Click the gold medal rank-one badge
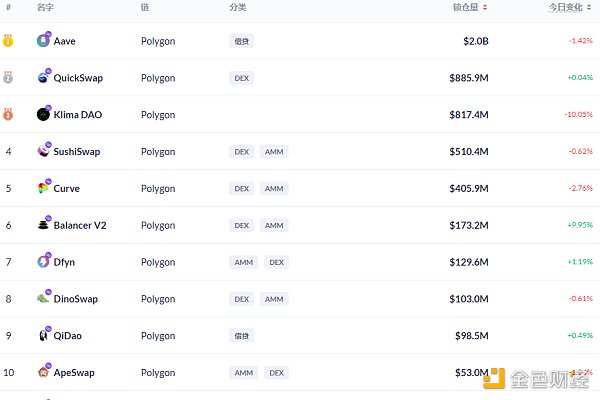Screen dimensions: 600x400 pos(8,41)
